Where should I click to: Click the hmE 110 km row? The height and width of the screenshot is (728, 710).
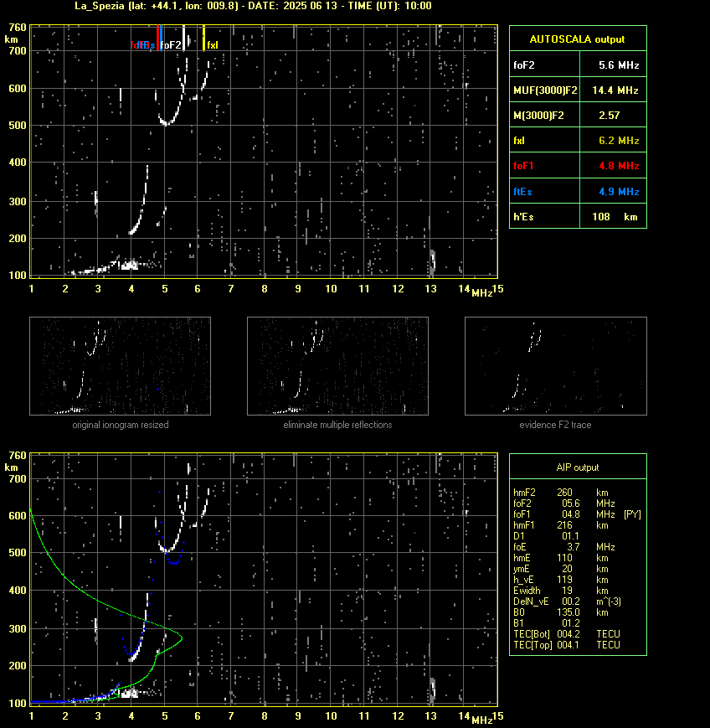click(x=561, y=558)
